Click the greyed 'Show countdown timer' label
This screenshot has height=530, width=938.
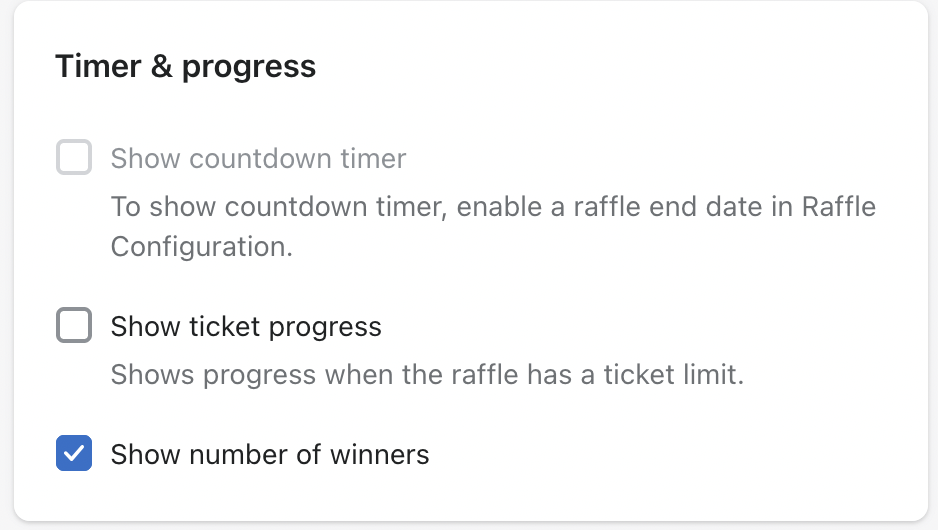258,159
